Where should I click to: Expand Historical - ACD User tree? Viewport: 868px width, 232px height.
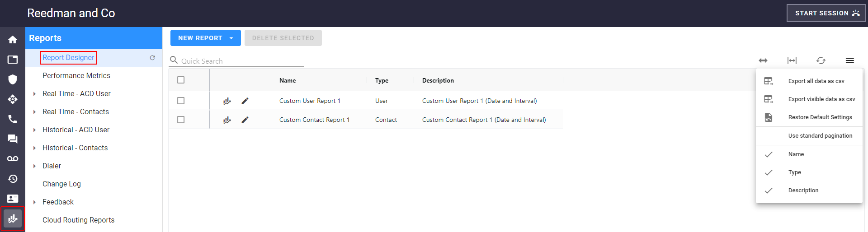coord(34,130)
